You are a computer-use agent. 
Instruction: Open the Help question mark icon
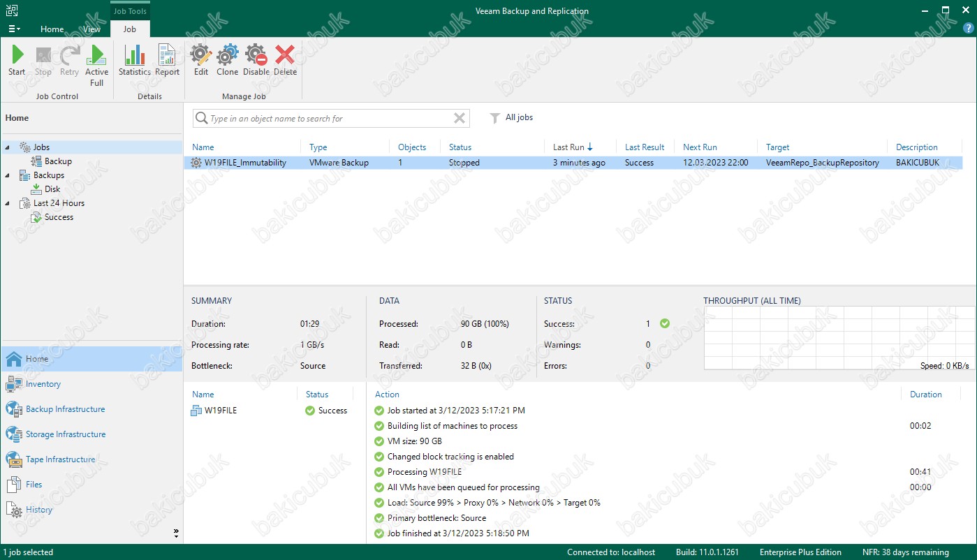tap(968, 28)
